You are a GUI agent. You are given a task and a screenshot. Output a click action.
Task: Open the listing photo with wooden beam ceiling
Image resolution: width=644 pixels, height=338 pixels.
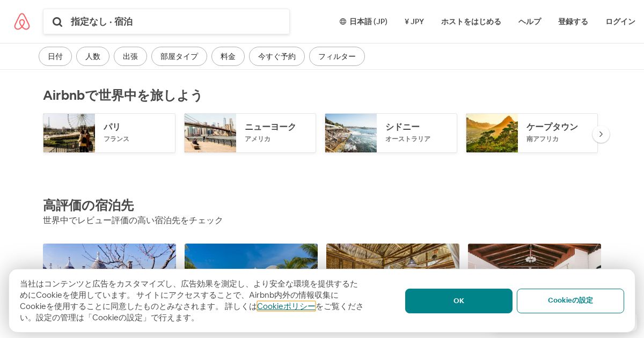click(x=535, y=256)
